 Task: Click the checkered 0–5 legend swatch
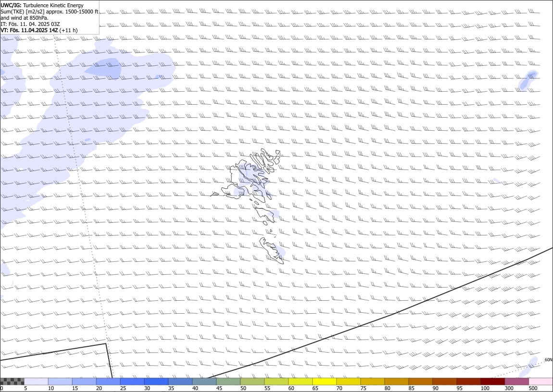click(x=13, y=381)
